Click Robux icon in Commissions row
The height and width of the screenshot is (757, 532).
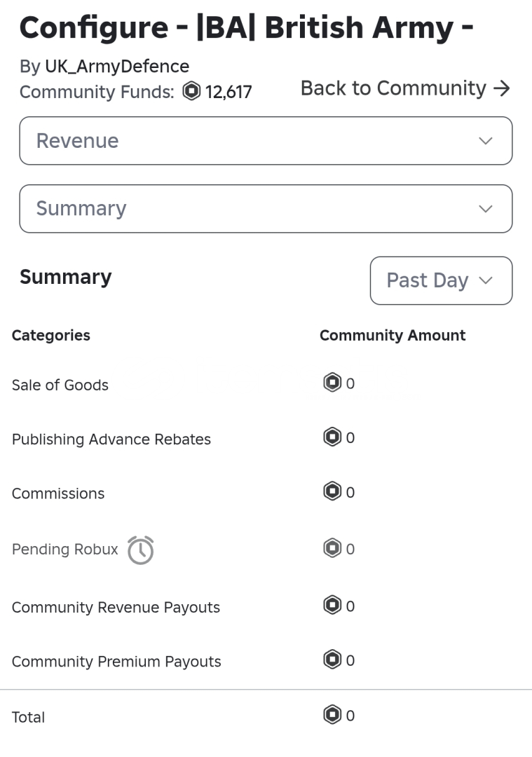pos(332,492)
